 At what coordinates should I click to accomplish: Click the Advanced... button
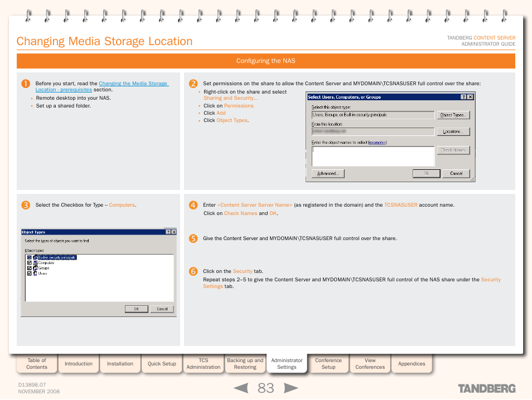tap(328, 174)
